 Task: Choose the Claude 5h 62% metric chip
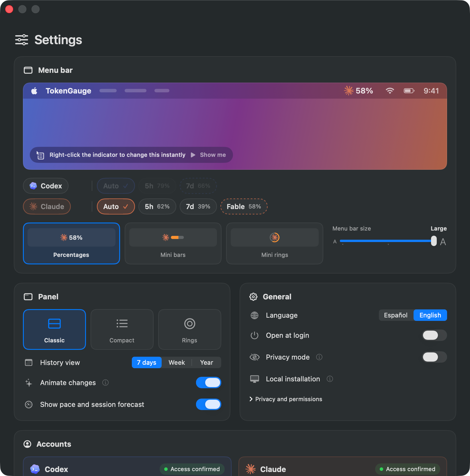[x=157, y=206]
